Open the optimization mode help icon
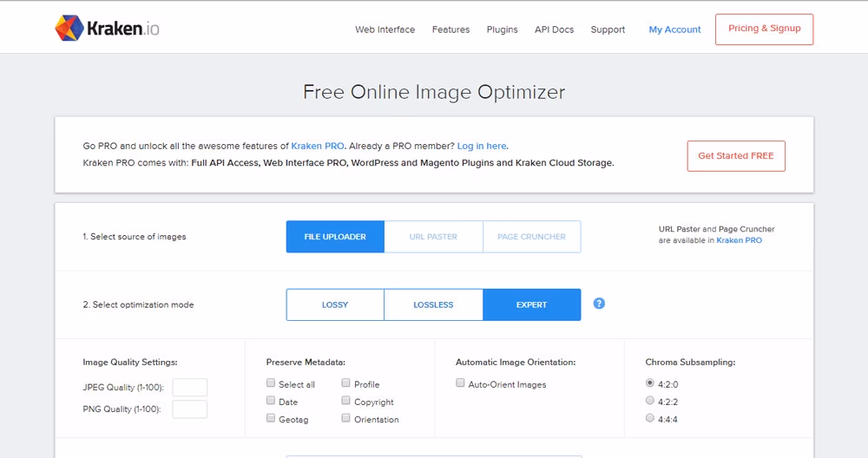Viewport: 868px width, 458px height. point(599,304)
